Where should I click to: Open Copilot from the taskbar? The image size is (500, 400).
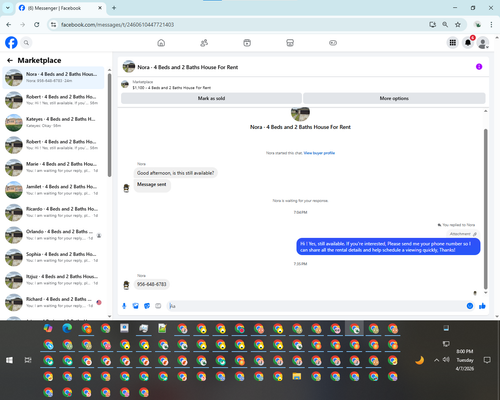tap(48, 328)
